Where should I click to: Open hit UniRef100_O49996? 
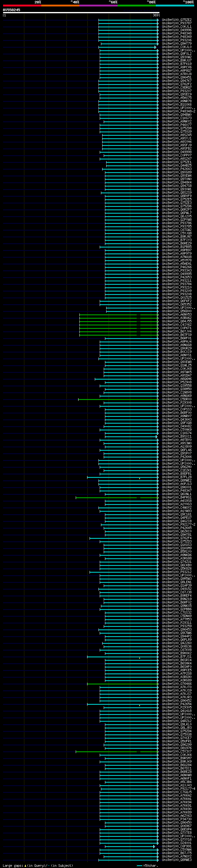click(x=177, y=30)
